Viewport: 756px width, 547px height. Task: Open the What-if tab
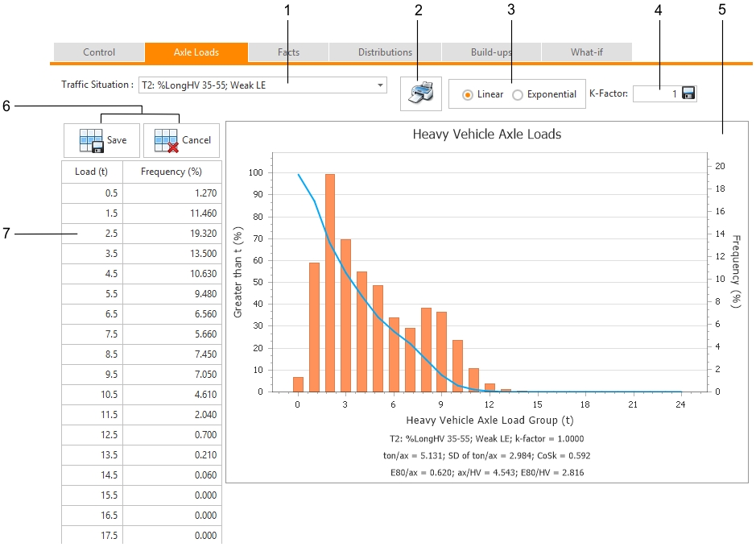(586, 52)
